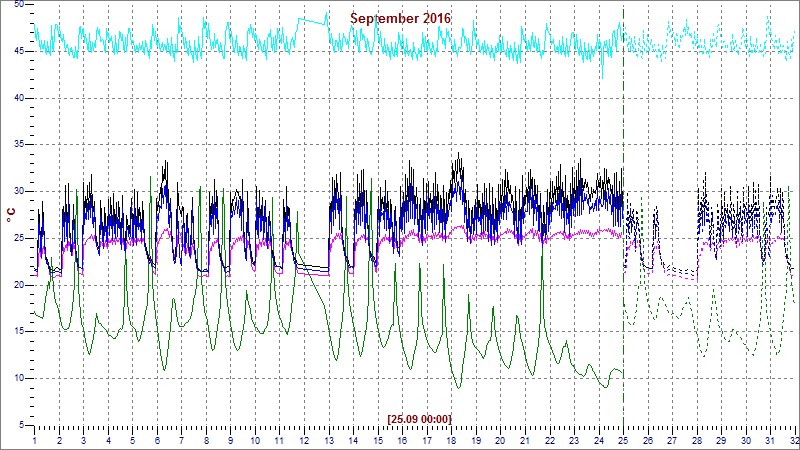Viewport: 800px width, 450px height.
Task: Select day 1 on the horizontal axis
Action: click(x=35, y=440)
